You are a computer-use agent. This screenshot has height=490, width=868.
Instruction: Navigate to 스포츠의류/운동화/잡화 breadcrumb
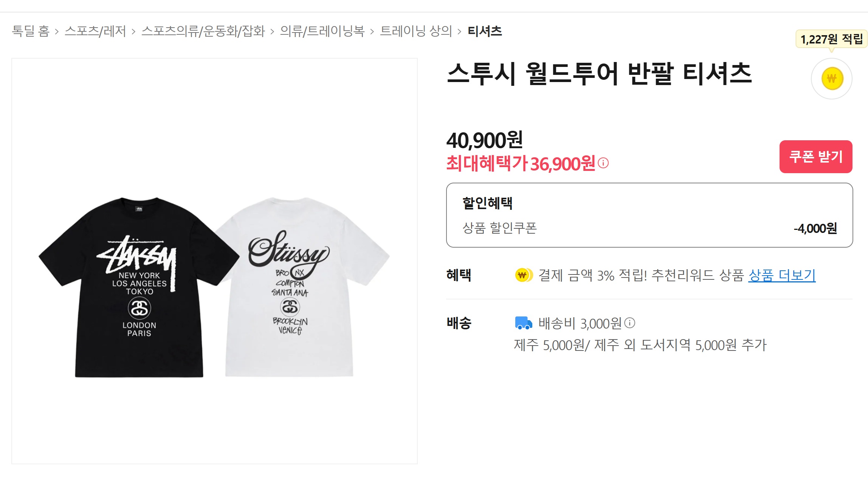(x=203, y=31)
